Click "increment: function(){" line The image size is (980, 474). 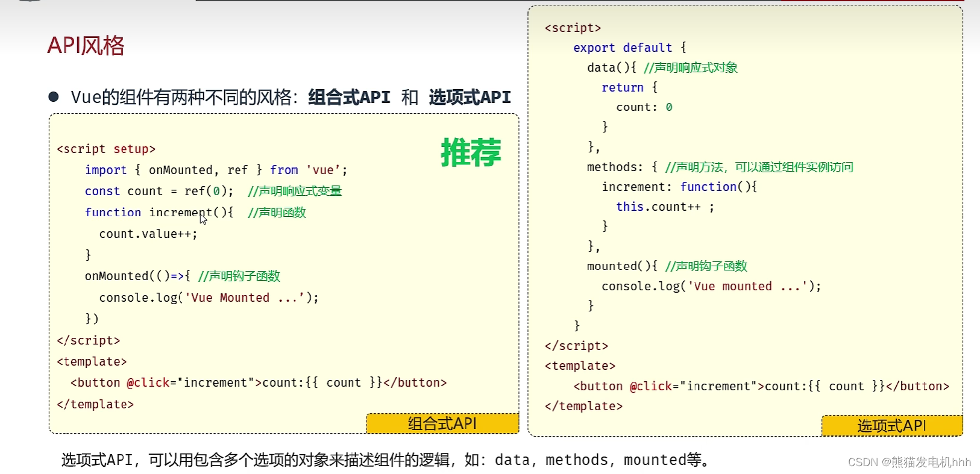(x=679, y=187)
